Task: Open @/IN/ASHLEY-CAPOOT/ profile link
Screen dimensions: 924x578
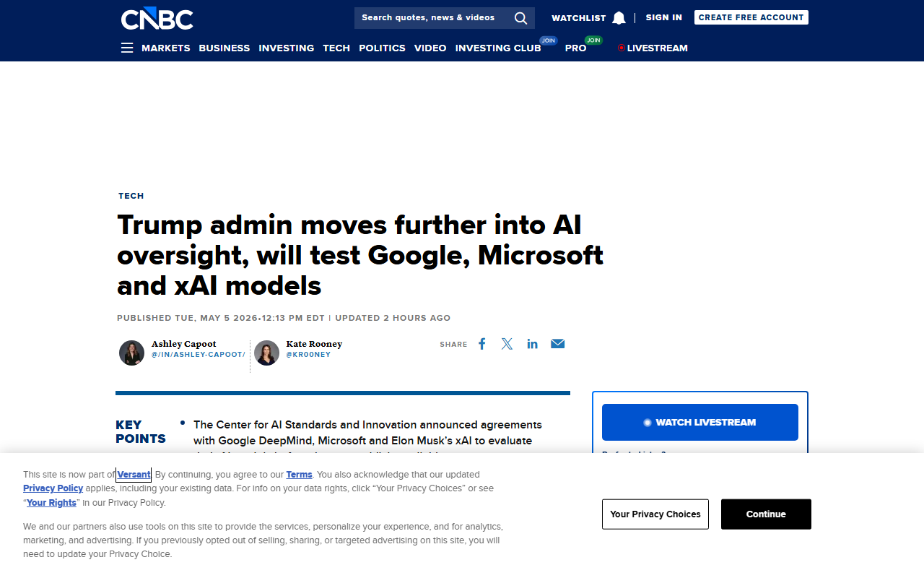Action: pyautogui.click(x=199, y=355)
